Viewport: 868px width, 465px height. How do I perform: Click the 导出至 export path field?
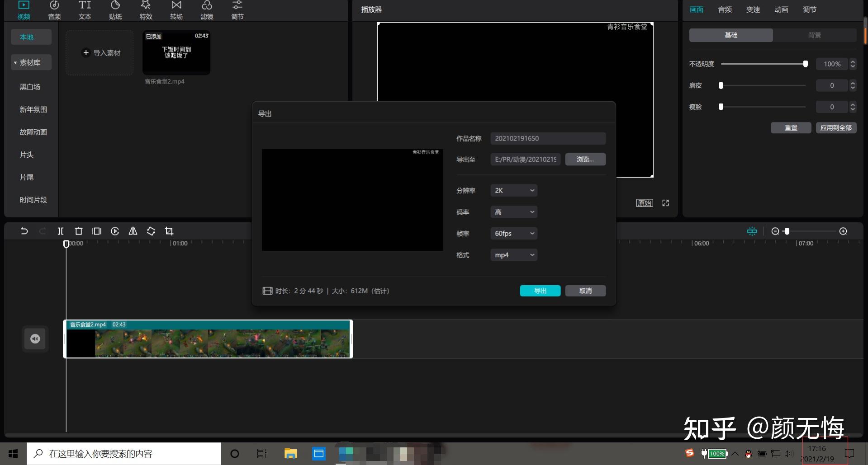pos(526,160)
